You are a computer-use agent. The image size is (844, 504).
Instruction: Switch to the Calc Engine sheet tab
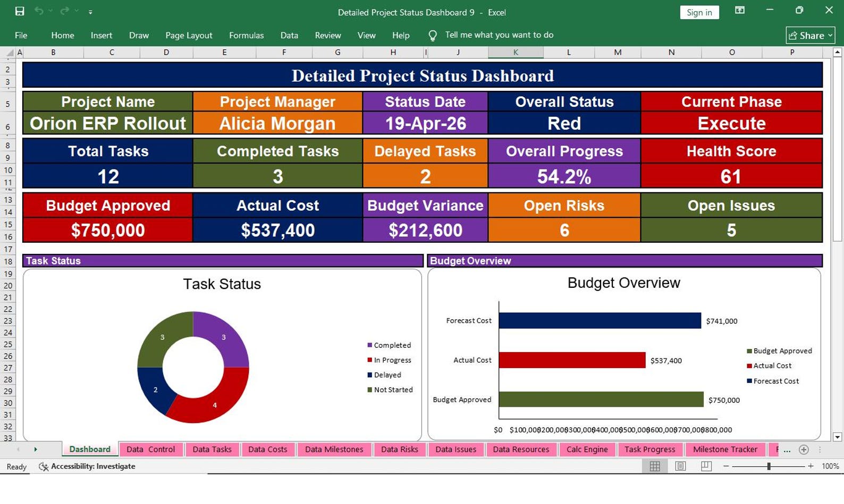click(x=587, y=449)
